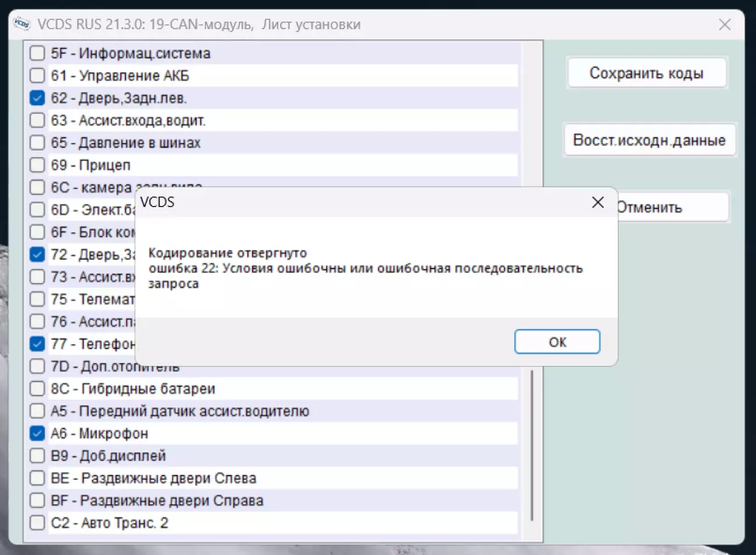The width and height of the screenshot is (756, 555).
Task: Uncheck 62 - Дверь,Задн.лев. checkbox
Action: coord(37,98)
